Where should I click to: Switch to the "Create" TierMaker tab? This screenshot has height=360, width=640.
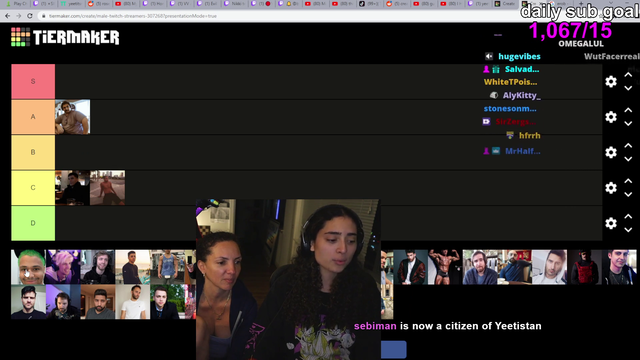coord(505,4)
